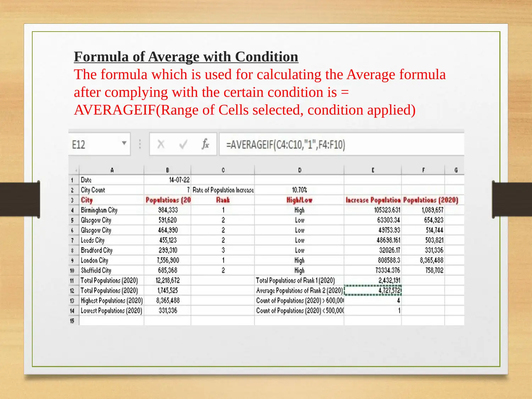Click 'Rate of Population Increase' cell
The image size is (532, 399).
[x=223, y=190]
